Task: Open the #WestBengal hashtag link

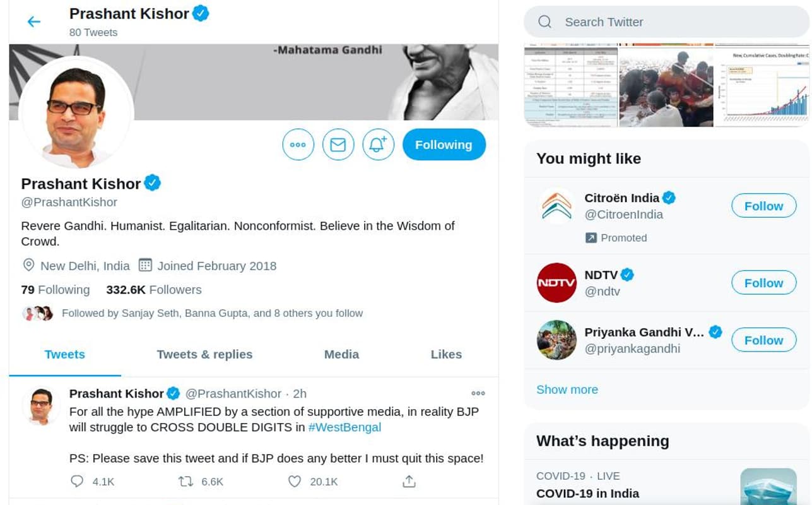Action: (344, 427)
